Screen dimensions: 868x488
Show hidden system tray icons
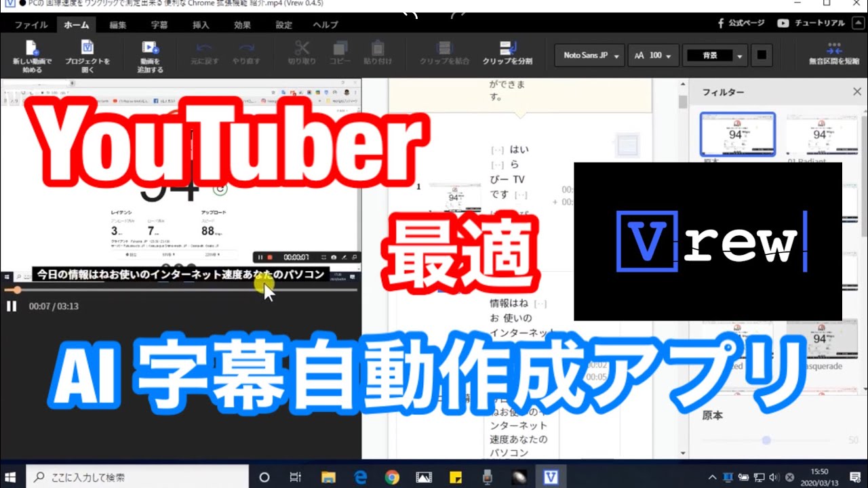click(x=713, y=477)
